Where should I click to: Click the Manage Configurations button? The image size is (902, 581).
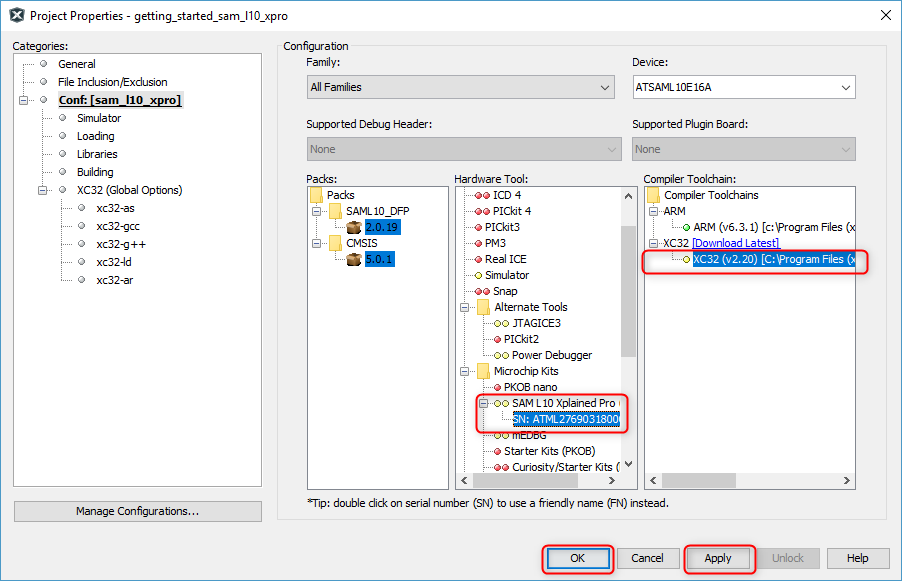pos(137,511)
